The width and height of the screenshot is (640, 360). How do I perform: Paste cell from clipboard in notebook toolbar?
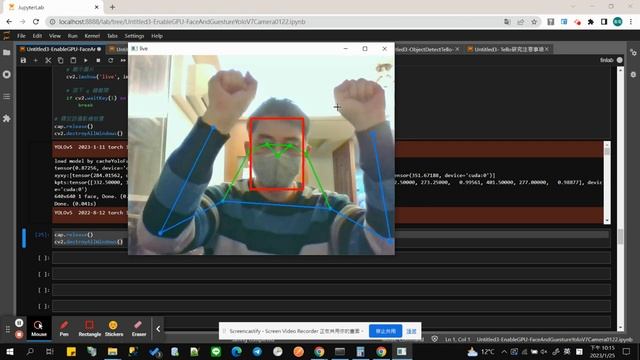click(73, 60)
